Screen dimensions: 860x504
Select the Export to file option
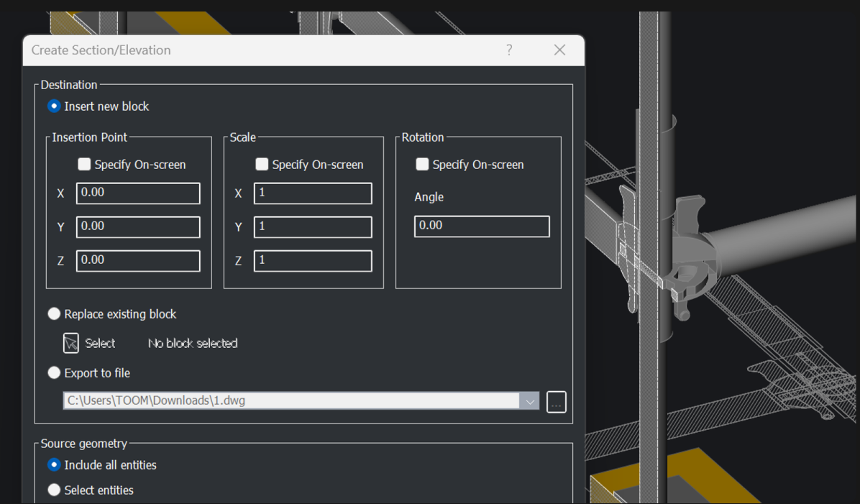click(x=54, y=372)
